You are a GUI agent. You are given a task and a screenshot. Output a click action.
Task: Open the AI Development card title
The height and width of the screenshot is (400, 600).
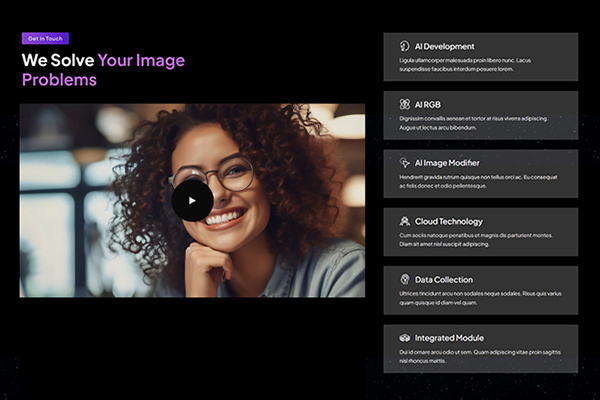click(x=444, y=46)
